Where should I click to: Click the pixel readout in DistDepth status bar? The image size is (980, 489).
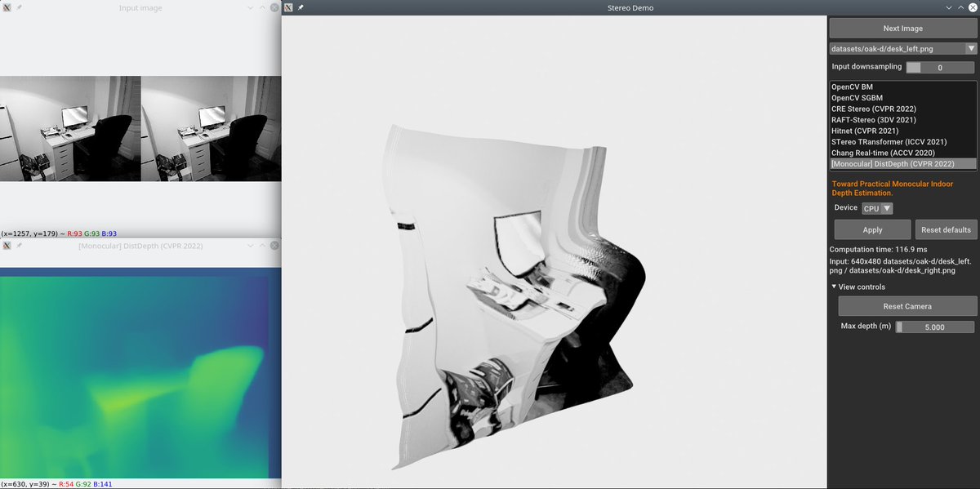coord(58,484)
